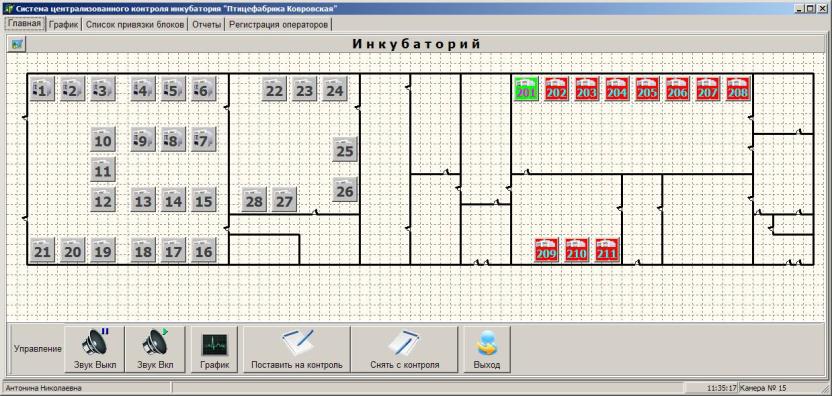The height and width of the screenshot is (396, 832).
Task: Choose gray incubator unit 16
Action: [203, 250]
